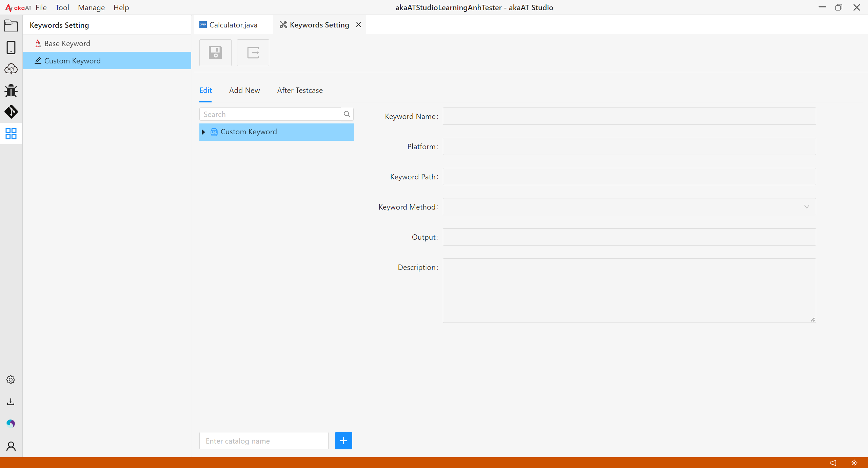Image resolution: width=868 pixels, height=468 pixels.
Task: Open the Tool menu
Action: point(62,7)
